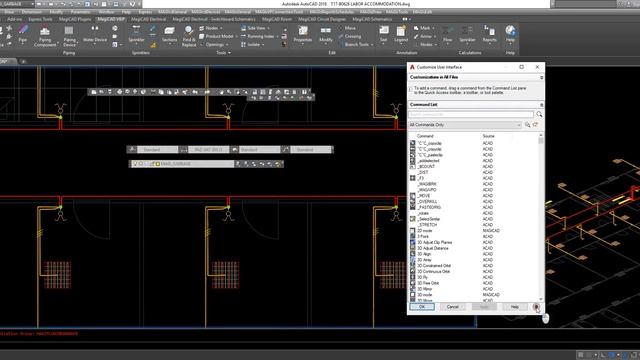Open the Sections tool
640x360 pixels.
click(x=169, y=34)
